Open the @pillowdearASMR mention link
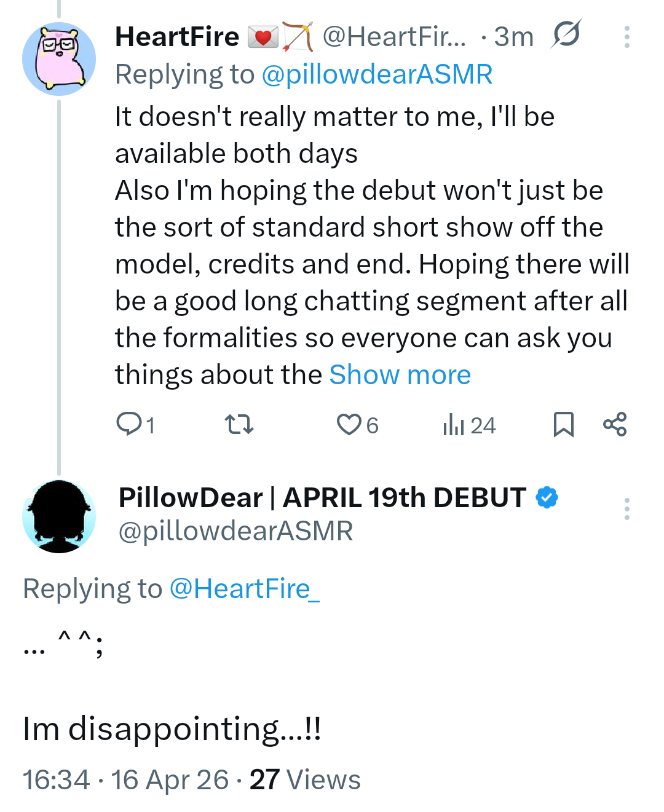The image size is (664, 812). [x=377, y=74]
